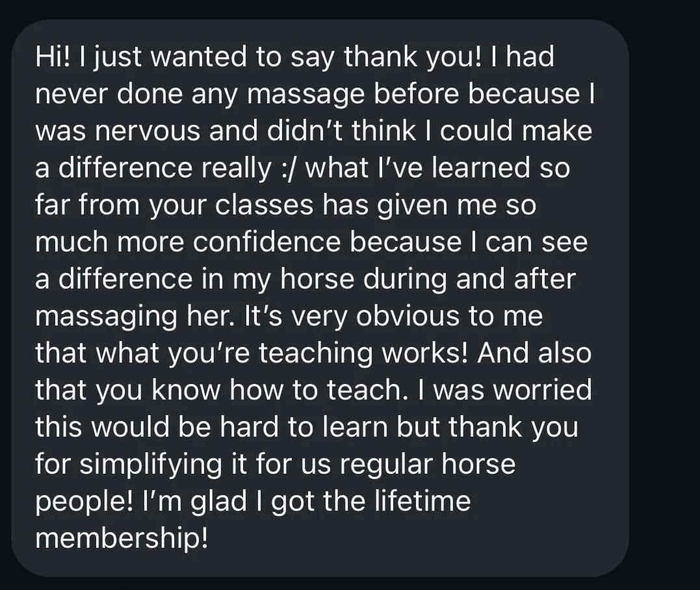Click the word "confidence" in the message

pos(267,242)
